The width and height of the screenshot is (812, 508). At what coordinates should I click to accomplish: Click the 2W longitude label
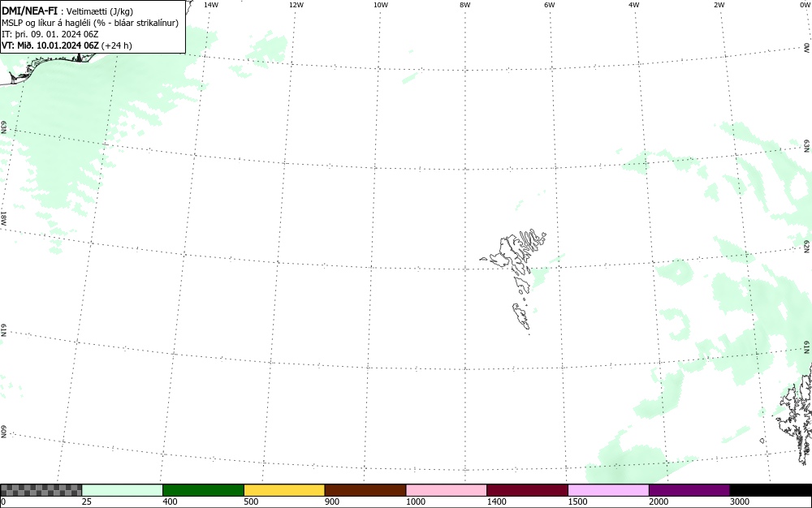coord(719,5)
